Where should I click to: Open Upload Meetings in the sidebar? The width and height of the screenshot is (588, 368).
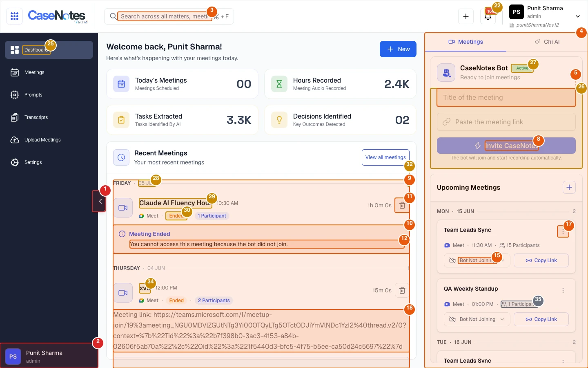pos(49,140)
